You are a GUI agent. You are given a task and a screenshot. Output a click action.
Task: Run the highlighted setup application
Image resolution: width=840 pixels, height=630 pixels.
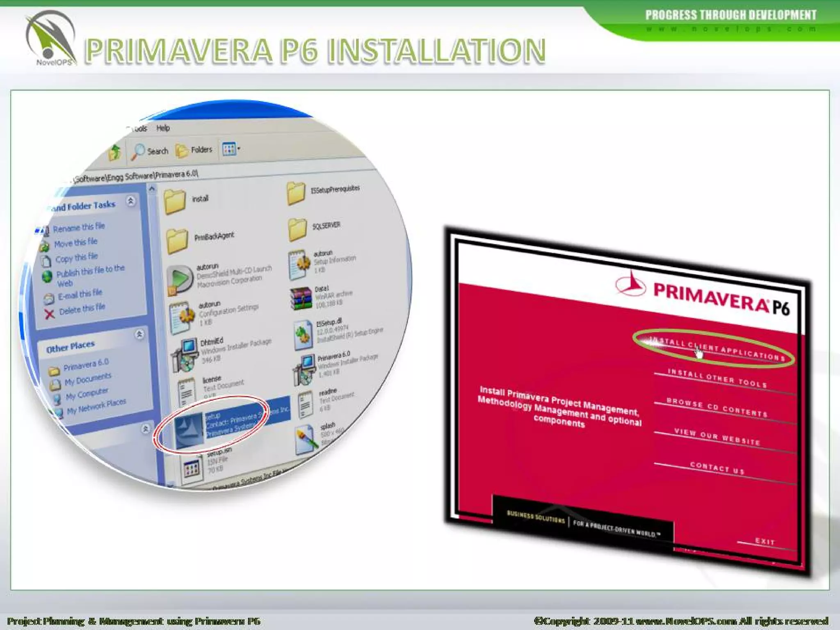click(x=190, y=431)
